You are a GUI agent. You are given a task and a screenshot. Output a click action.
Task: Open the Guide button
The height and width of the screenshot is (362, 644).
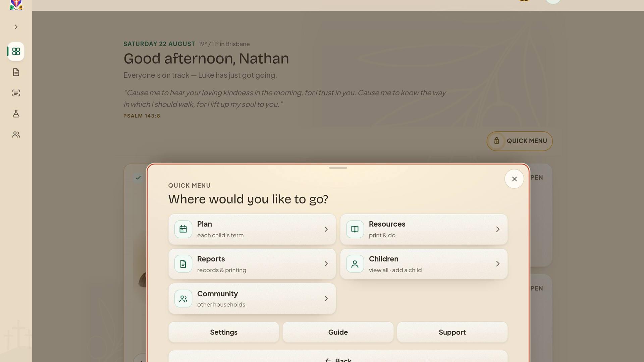coord(338,332)
